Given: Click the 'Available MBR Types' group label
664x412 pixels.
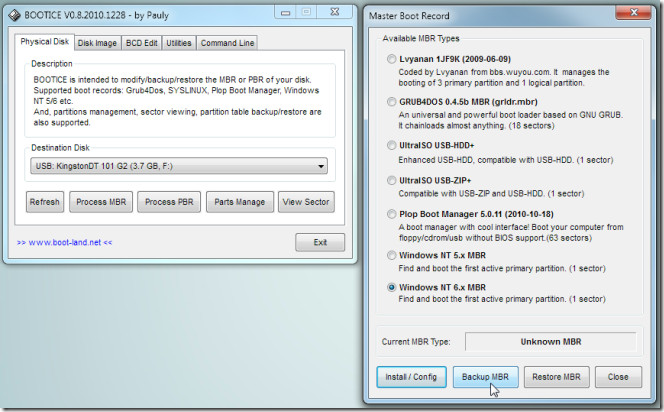Looking at the screenshot, I should pyautogui.click(x=421, y=39).
